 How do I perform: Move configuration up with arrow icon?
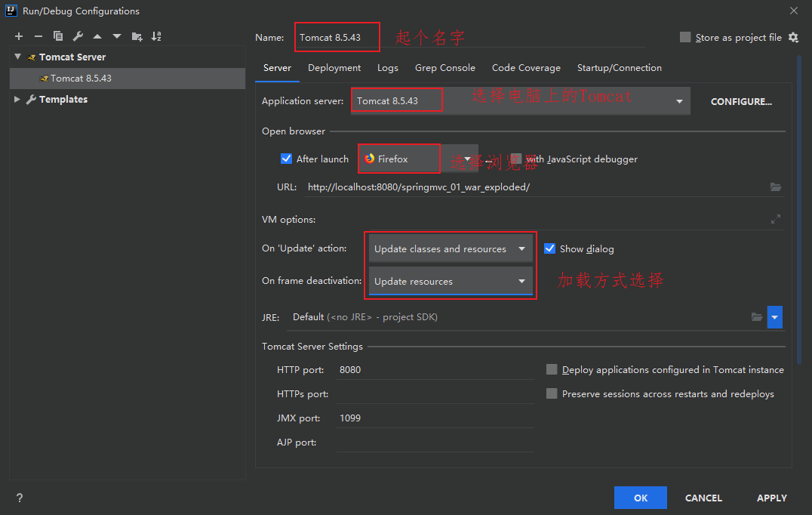click(97, 36)
